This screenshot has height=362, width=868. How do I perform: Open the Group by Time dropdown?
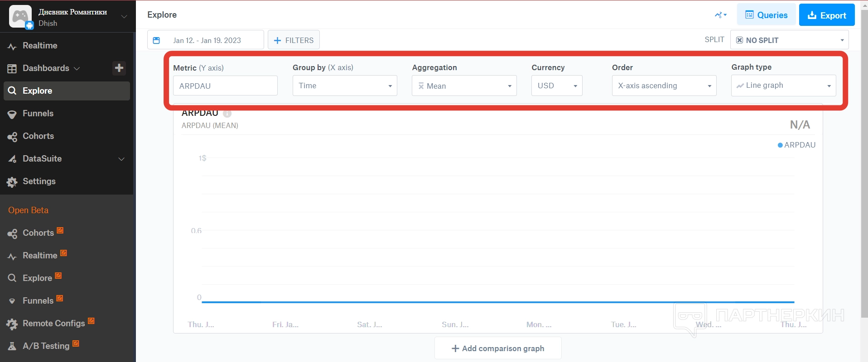(345, 86)
